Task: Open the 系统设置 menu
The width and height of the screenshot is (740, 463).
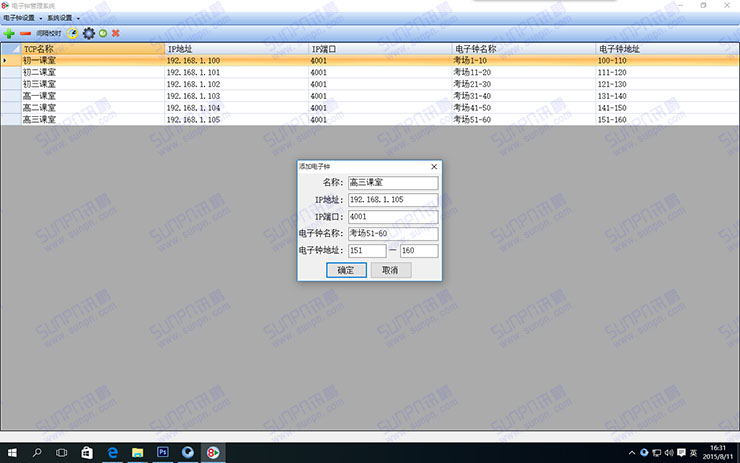Action: click(x=66, y=18)
